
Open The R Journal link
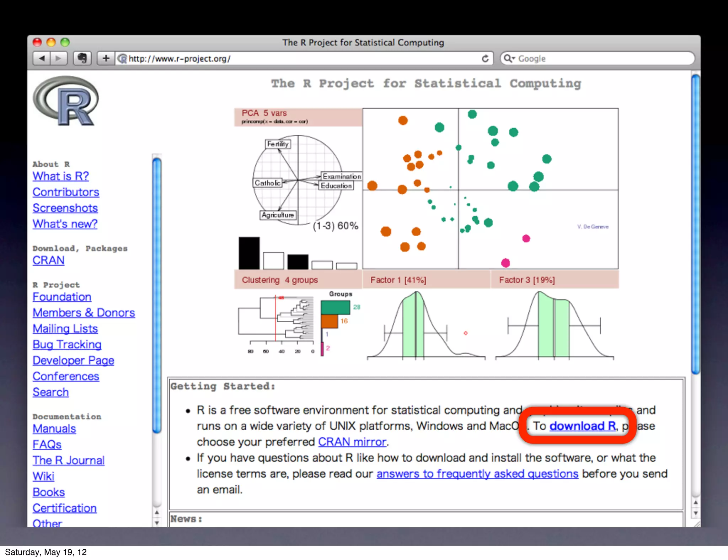(68, 461)
